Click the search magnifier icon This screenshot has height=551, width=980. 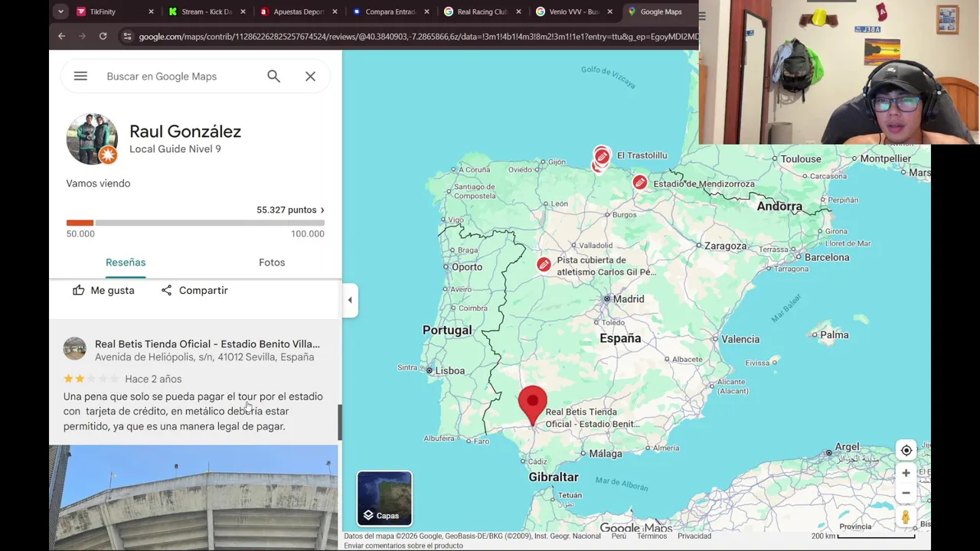273,76
